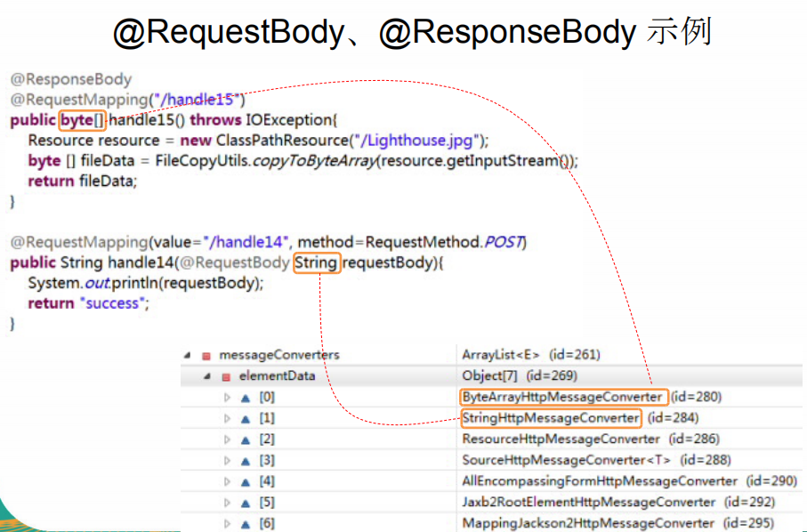807x532 pixels.
Task: Select the [5] row label
Action: 267,503
